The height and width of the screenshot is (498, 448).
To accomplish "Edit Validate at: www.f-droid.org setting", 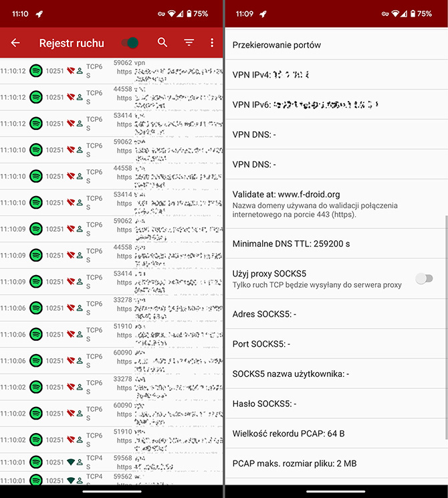I will pos(336,204).
